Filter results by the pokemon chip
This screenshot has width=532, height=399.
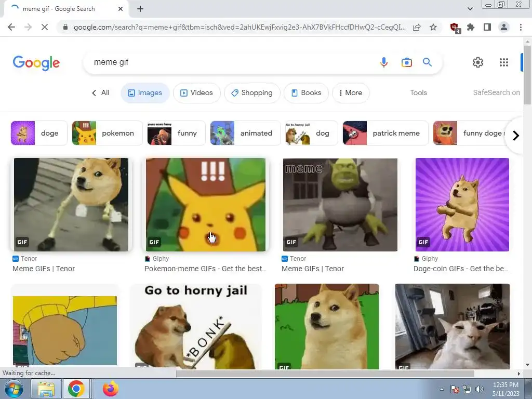pyautogui.click(x=107, y=133)
